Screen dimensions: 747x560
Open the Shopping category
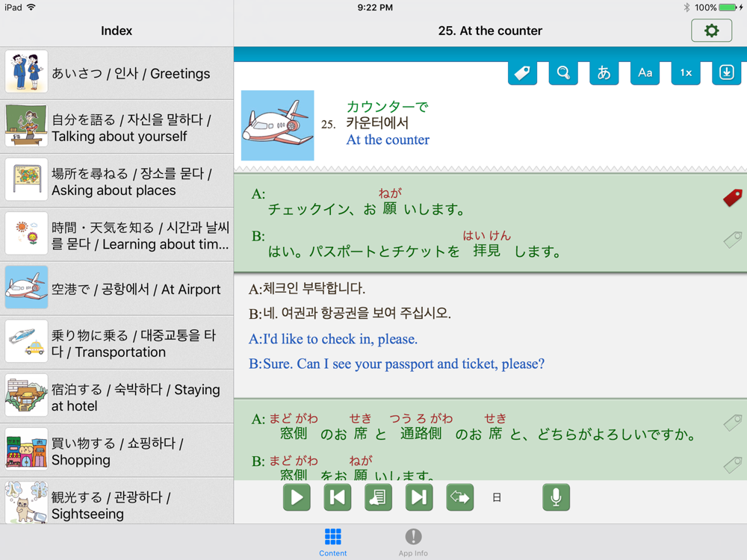point(117,450)
